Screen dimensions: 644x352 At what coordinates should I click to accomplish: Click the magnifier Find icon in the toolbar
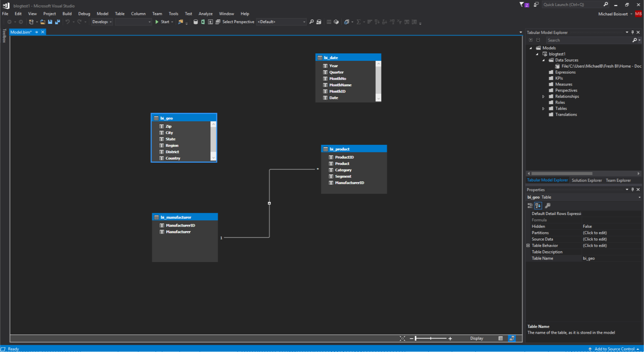click(x=312, y=22)
